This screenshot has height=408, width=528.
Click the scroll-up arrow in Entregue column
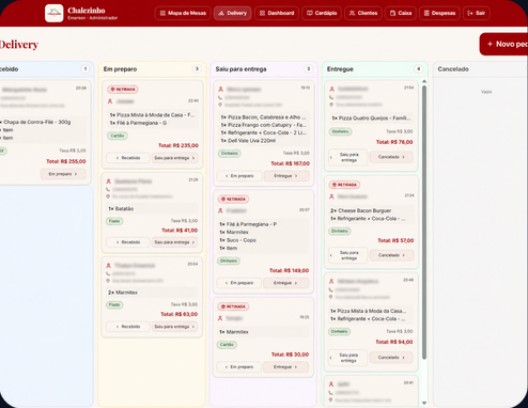[x=424, y=81]
